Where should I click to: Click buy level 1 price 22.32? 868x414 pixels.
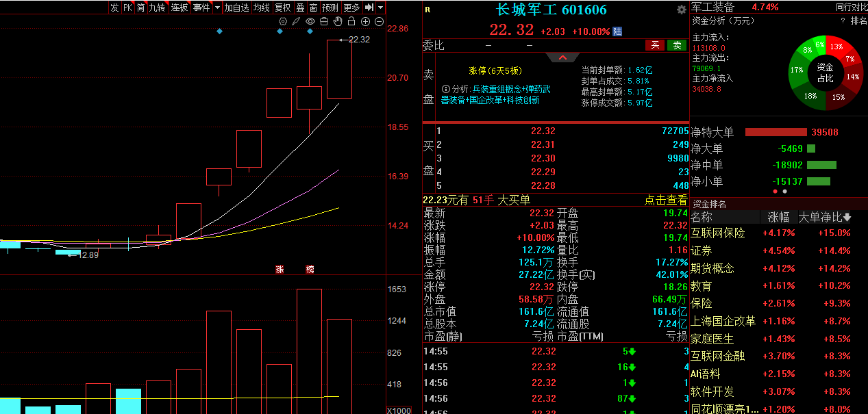point(543,131)
